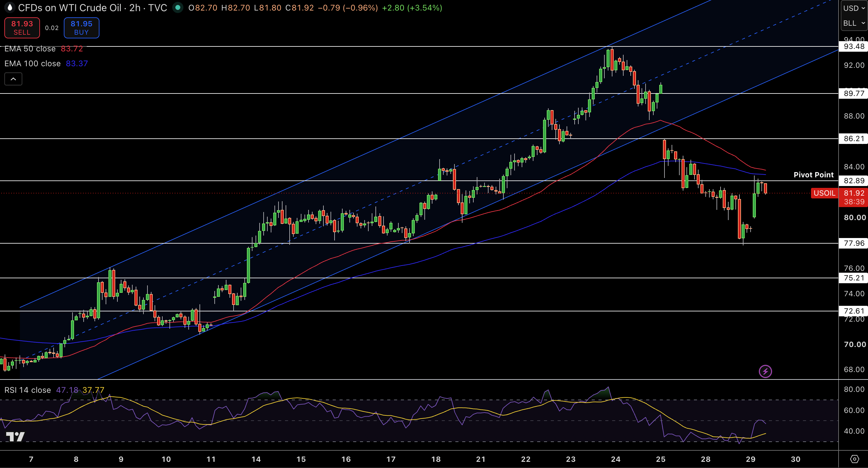Click the 38:39 countdown timer label
Viewport: 868px width, 468px height.
[854, 202]
